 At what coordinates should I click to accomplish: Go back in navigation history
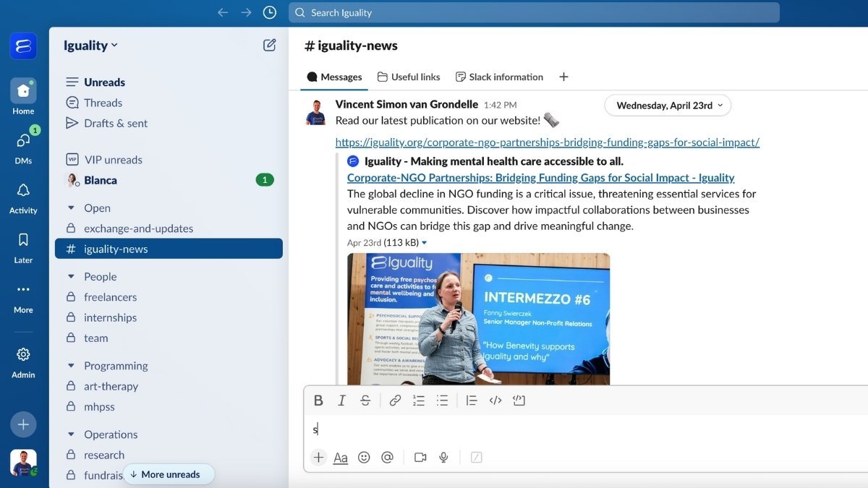(x=223, y=12)
